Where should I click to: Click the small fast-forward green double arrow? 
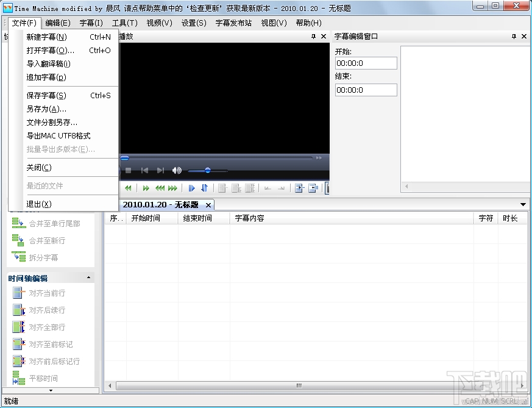(x=146, y=188)
